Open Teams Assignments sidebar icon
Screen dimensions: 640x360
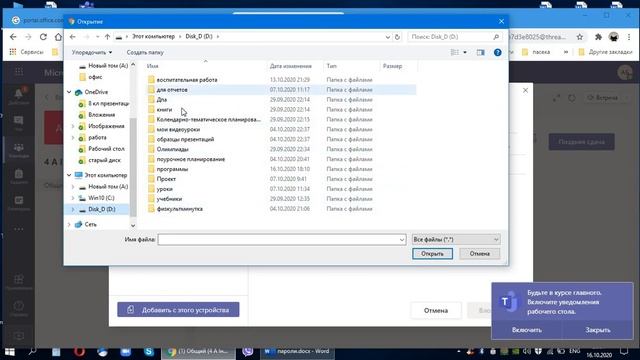pyautogui.click(x=19, y=176)
